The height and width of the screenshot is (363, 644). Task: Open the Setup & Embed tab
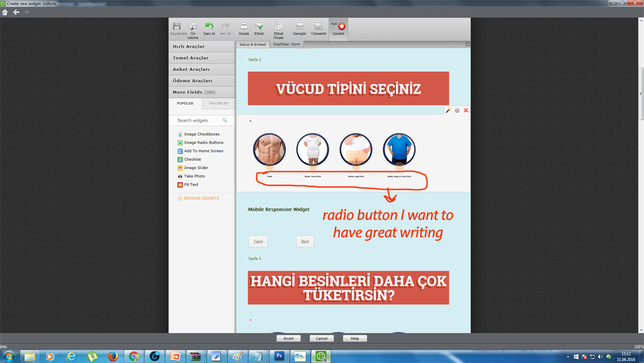click(x=252, y=44)
